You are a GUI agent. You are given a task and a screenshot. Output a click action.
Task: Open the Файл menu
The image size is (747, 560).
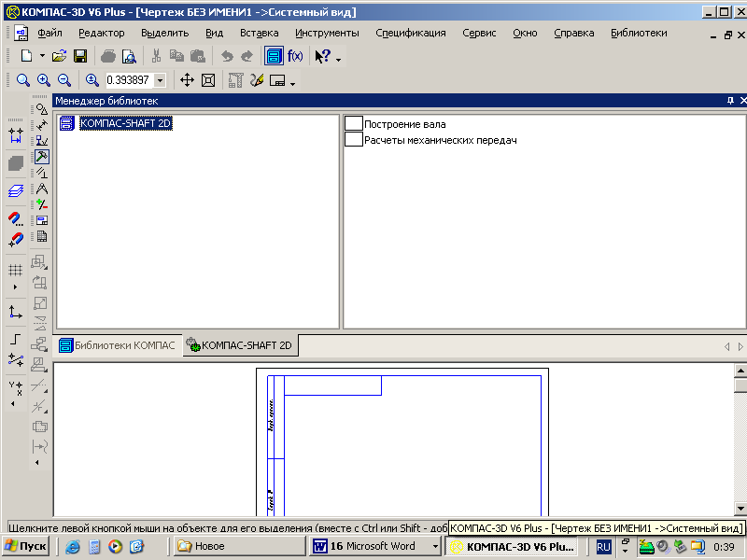pyautogui.click(x=49, y=33)
